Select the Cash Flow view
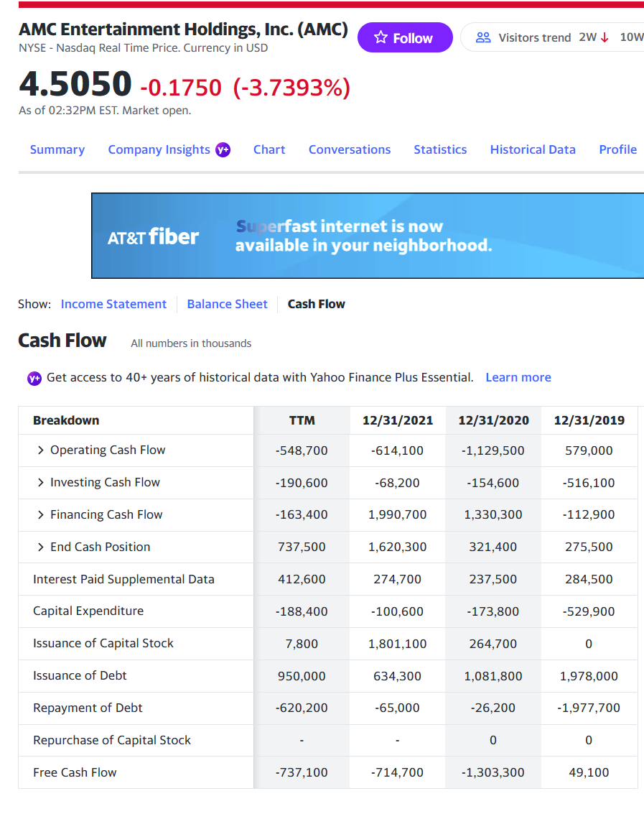 click(x=316, y=304)
